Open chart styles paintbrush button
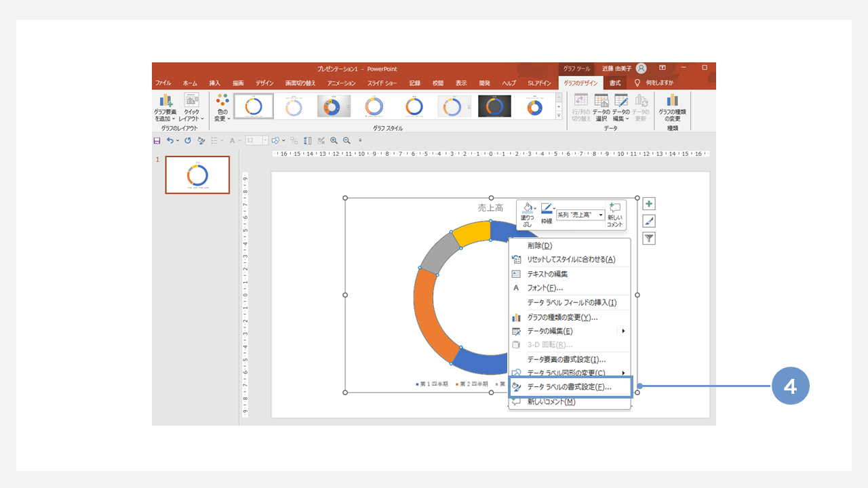This screenshot has width=868, height=488. (649, 222)
